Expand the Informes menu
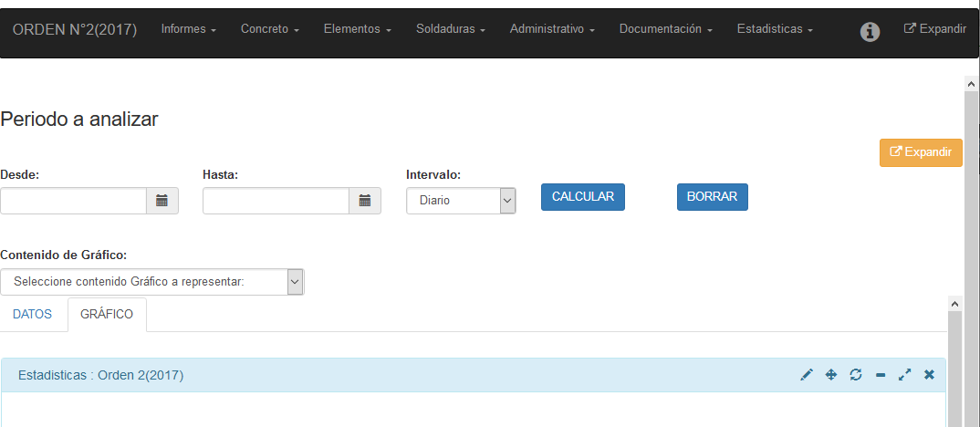Viewport: 980px width, 427px height. [188, 30]
